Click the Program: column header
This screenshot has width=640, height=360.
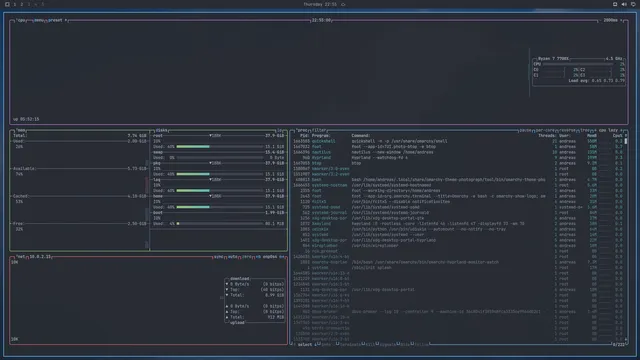[x=321, y=136]
